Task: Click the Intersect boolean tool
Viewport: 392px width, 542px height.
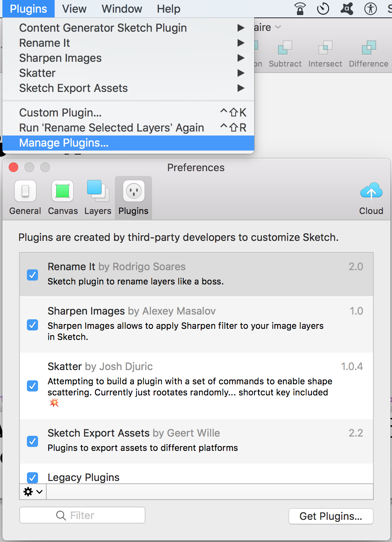Action: pyautogui.click(x=325, y=54)
